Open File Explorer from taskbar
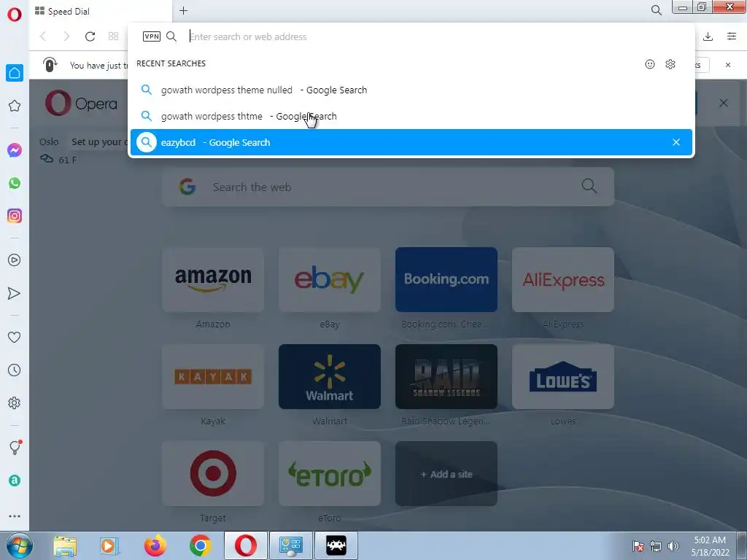747x560 pixels. (65, 545)
